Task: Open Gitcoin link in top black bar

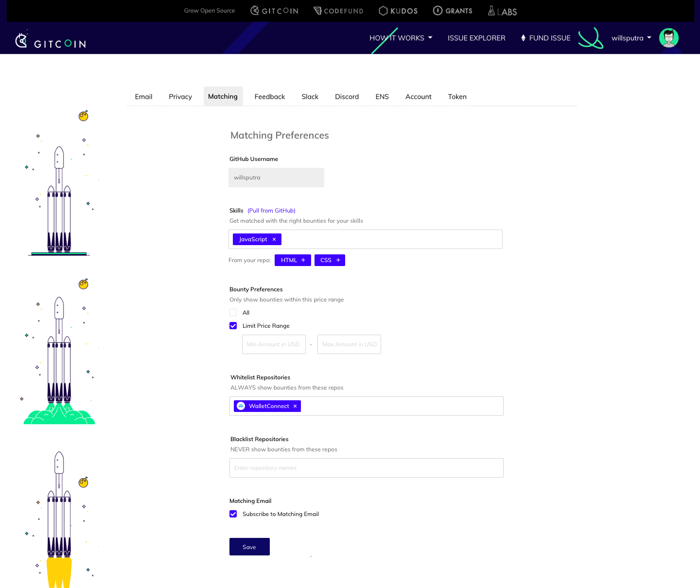Action: (274, 11)
